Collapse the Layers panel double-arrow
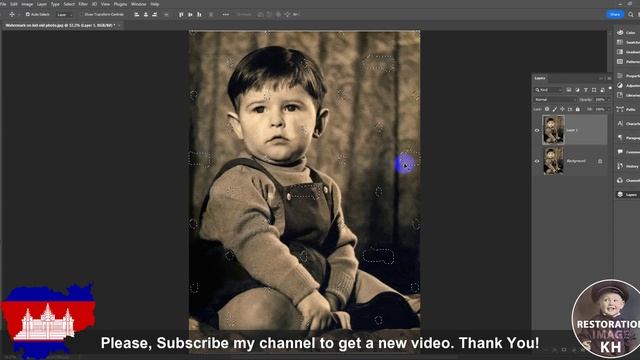Viewport: 640px width, 360px height. click(x=601, y=78)
